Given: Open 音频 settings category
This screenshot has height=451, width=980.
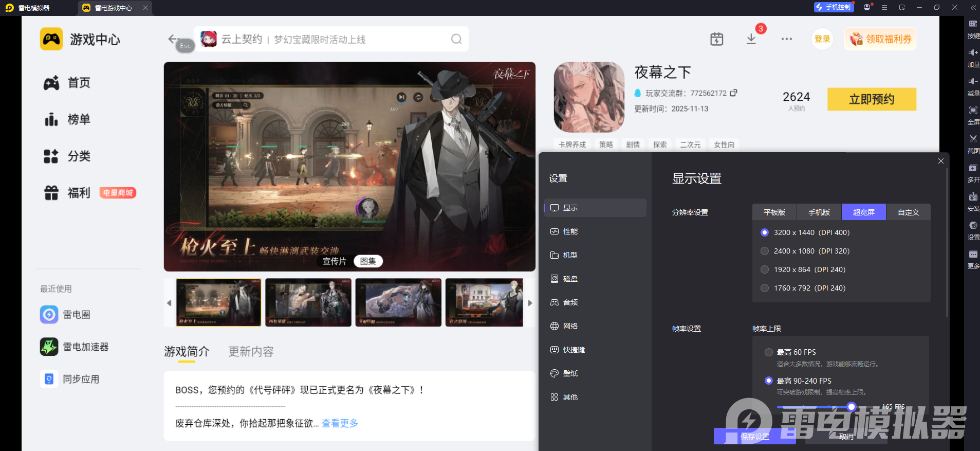Looking at the screenshot, I should [x=595, y=302].
